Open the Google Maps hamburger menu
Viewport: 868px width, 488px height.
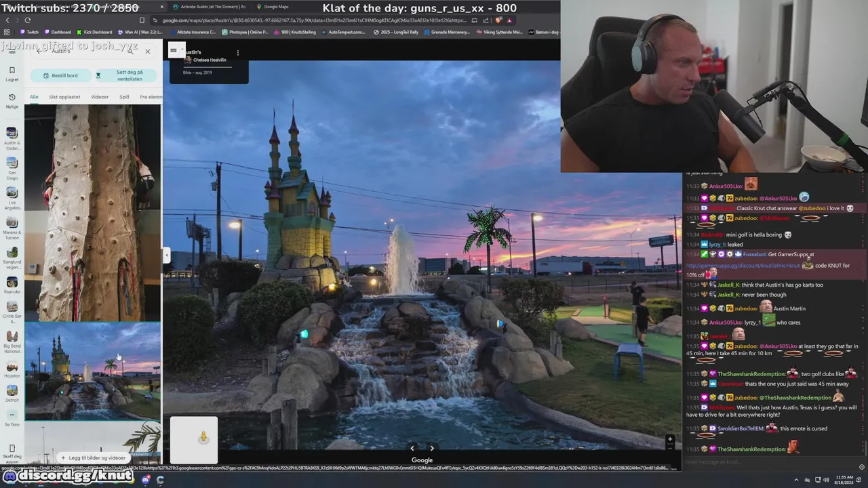(x=12, y=51)
